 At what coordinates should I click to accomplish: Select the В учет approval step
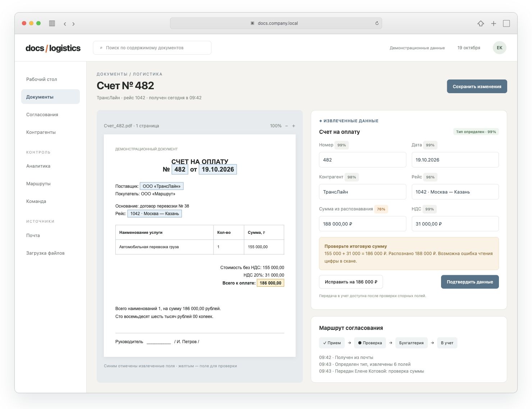(x=447, y=343)
